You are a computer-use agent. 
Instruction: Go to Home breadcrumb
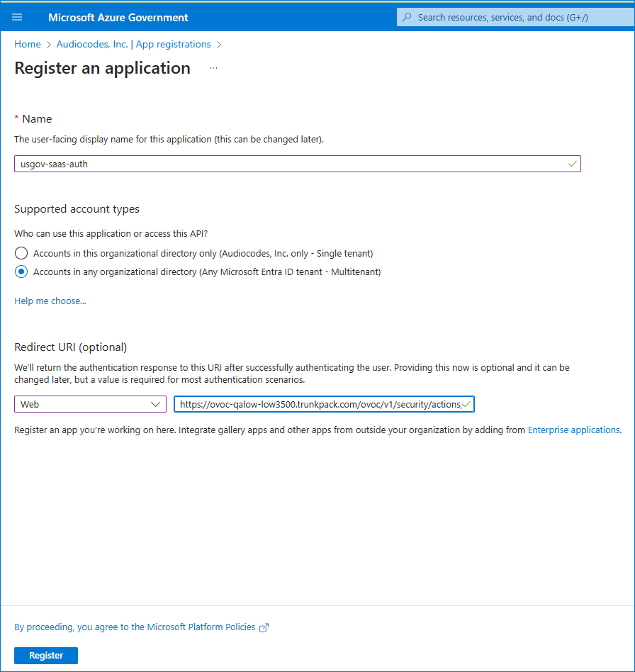tap(28, 44)
